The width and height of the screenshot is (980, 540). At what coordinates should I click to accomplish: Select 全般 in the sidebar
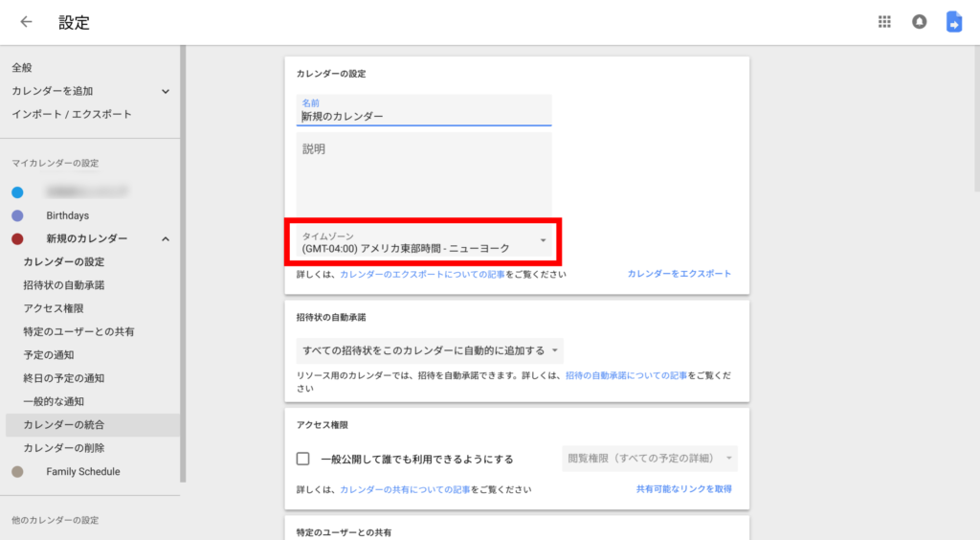click(22, 68)
